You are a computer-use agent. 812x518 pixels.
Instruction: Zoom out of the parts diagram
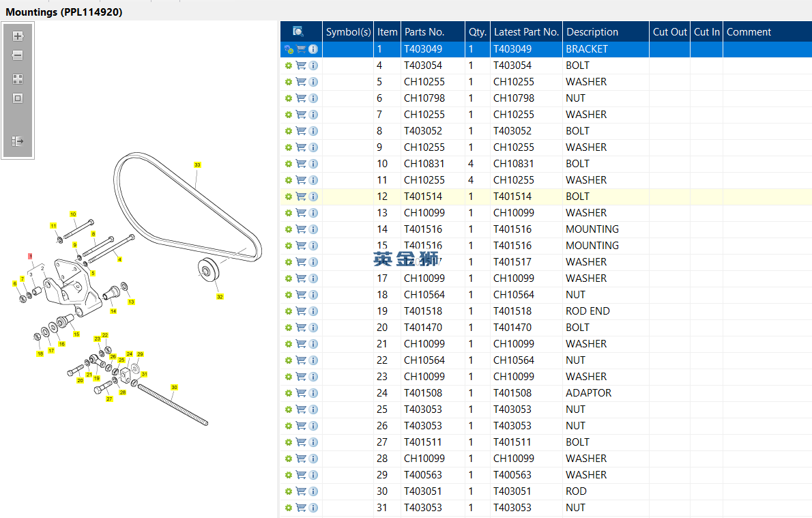pyautogui.click(x=18, y=55)
